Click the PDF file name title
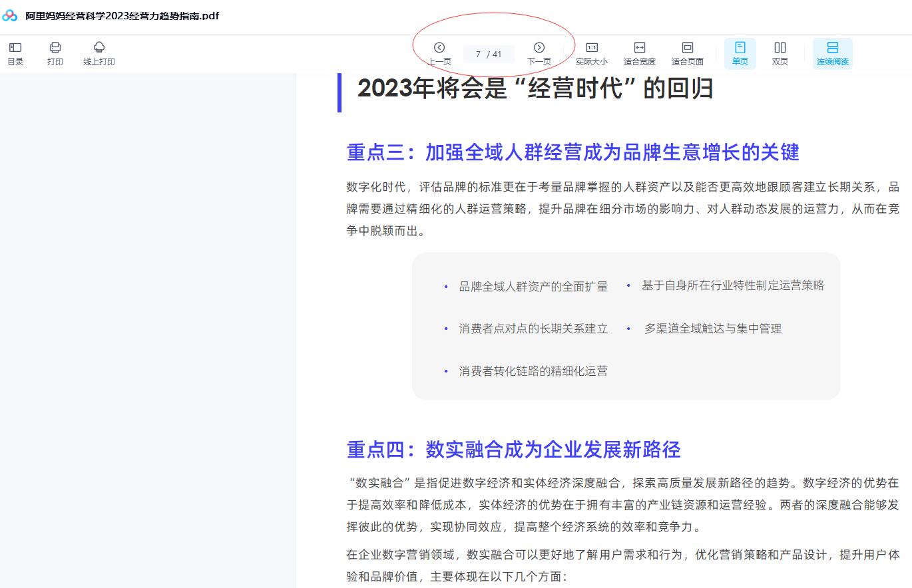The height and width of the screenshot is (588, 912). coord(122,15)
